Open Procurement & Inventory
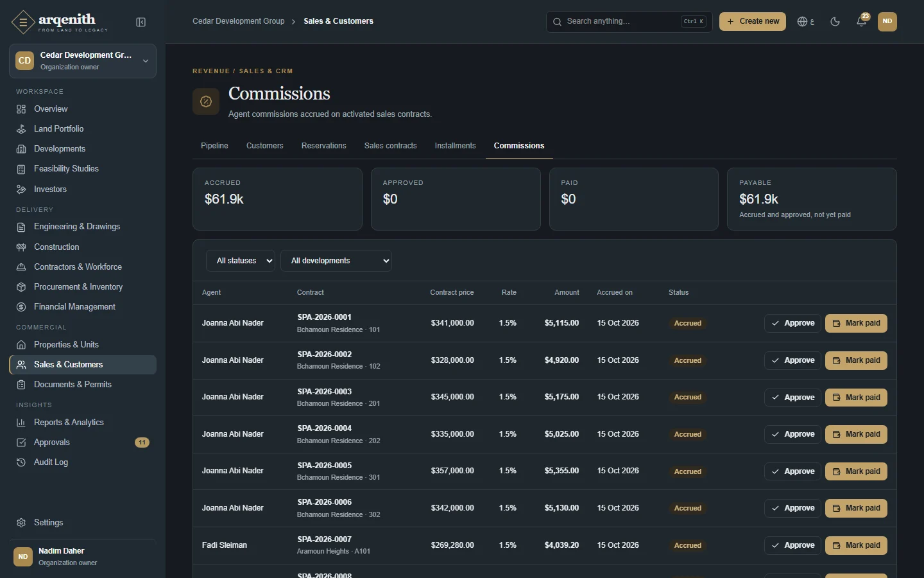The width and height of the screenshot is (924, 578). tap(83, 287)
